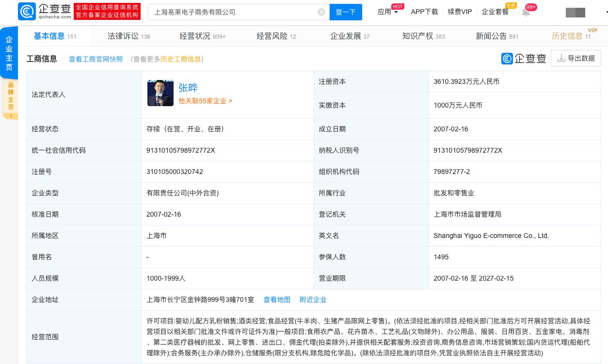Click 张晔 portrait thumbnail
Viewport: 608px width, 364px height.
tap(160, 93)
